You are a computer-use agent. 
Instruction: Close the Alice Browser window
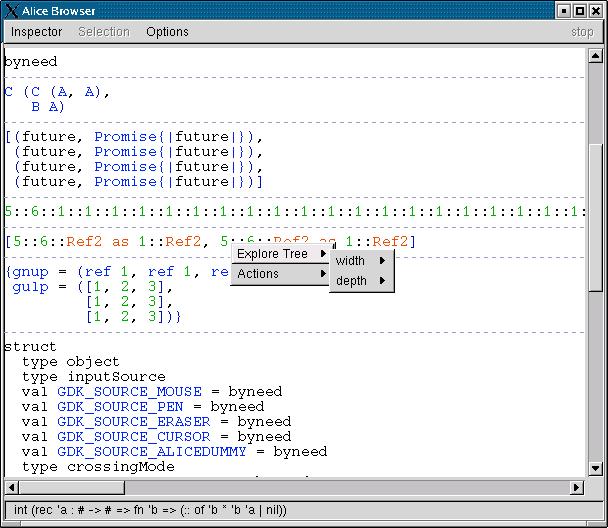[596, 9]
